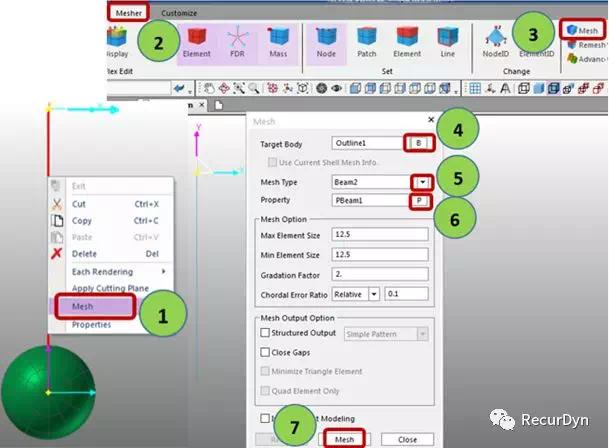Click the magnifier zoom tool
609x448 pixels.
click(x=254, y=89)
